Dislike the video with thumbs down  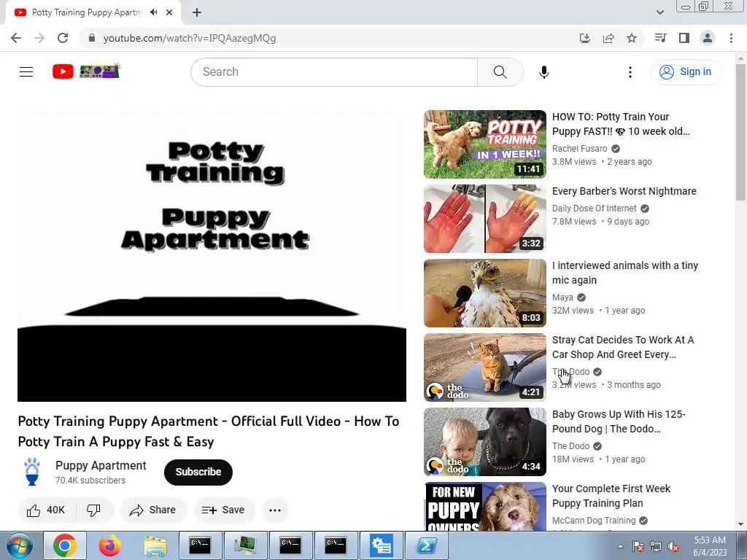[x=94, y=510]
